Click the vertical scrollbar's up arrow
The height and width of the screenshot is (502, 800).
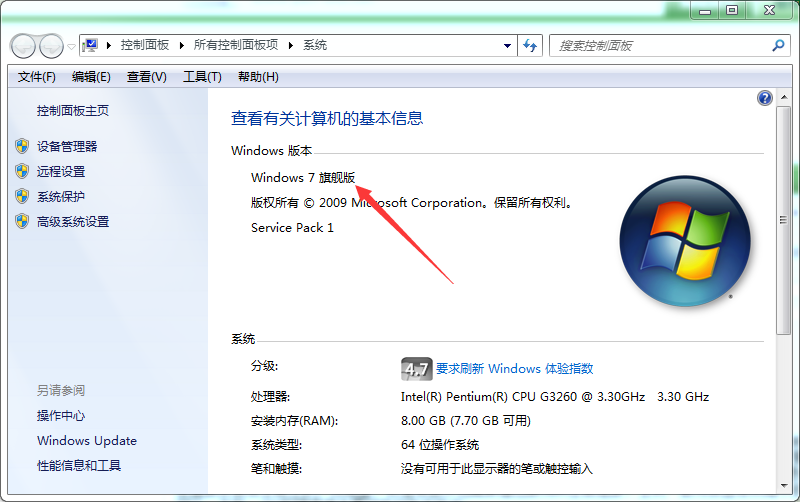point(784,97)
